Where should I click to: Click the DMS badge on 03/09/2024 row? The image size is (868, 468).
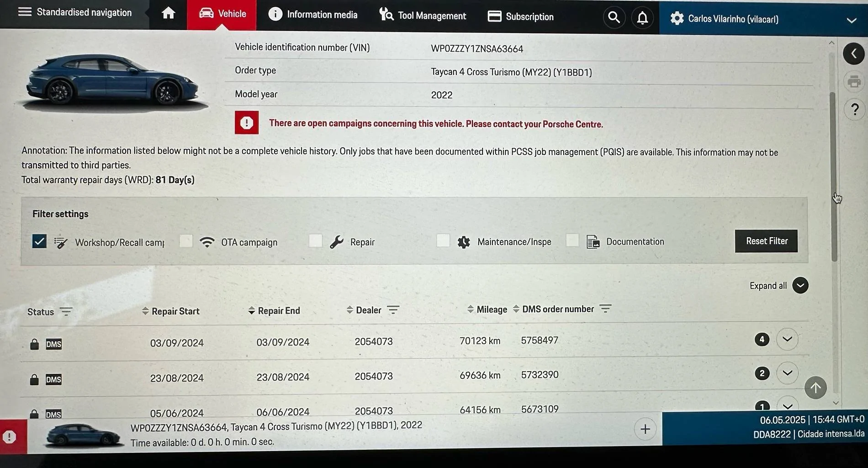53,344
